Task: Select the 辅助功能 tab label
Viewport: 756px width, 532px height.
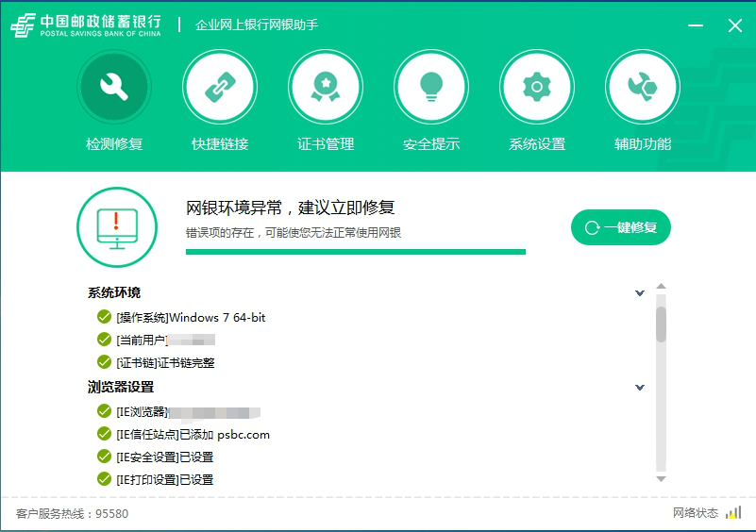Action: (642, 143)
